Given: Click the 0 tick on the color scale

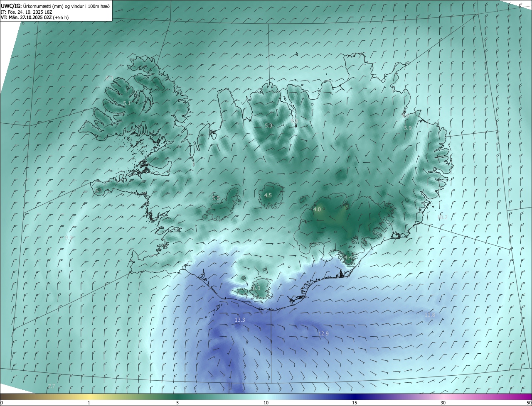Looking at the screenshot, I should click(2, 403).
